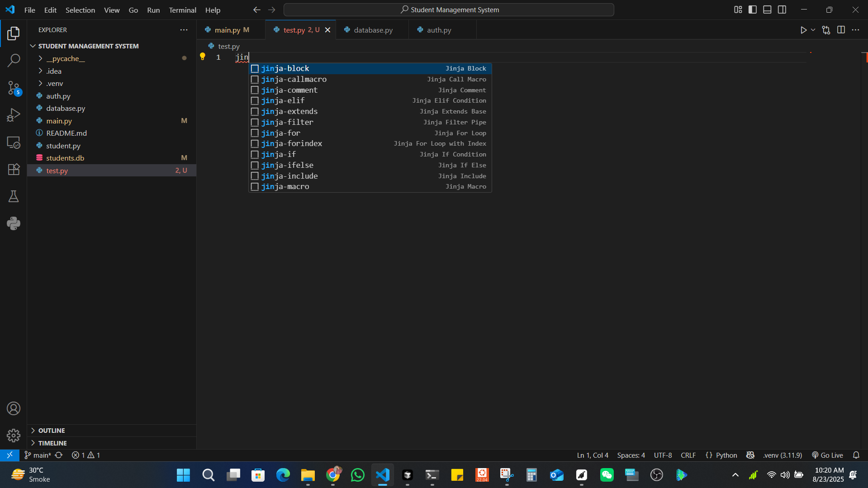This screenshot has height=488, width=868.
Task: Expand the __pycache__ folder
Action: pyautogui.click(x=65, y=58)
